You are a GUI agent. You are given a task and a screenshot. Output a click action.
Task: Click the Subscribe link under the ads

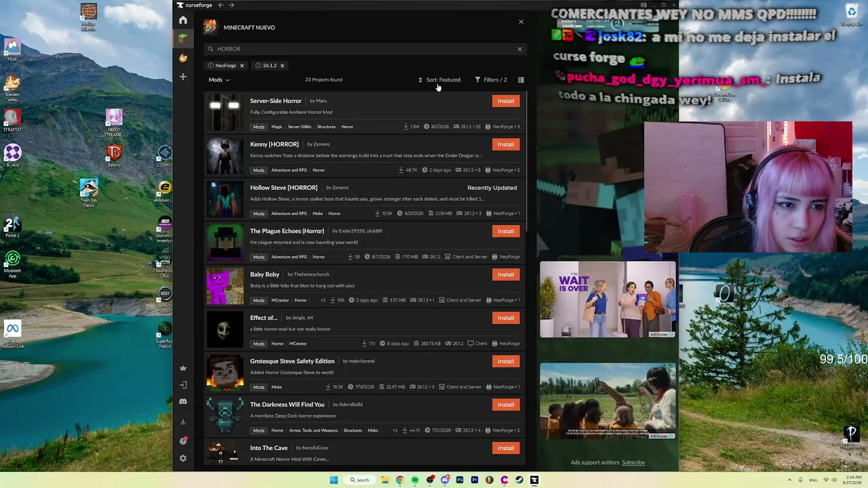(633, 463)
